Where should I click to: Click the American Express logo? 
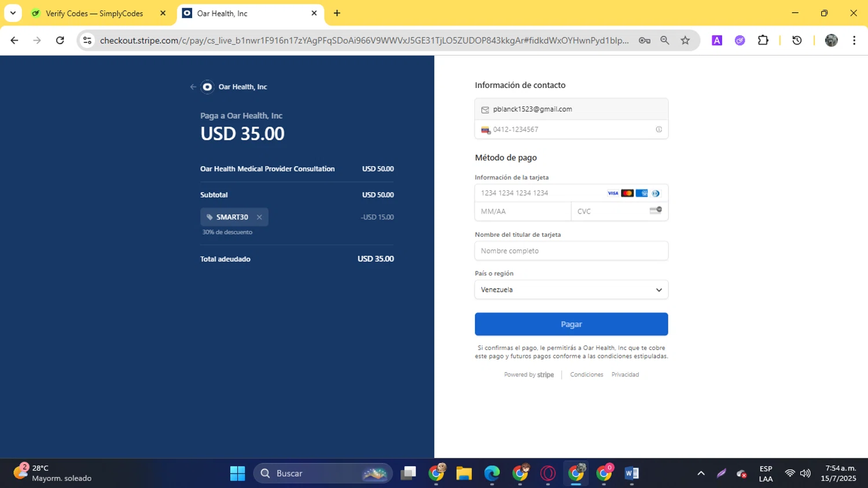642,193
